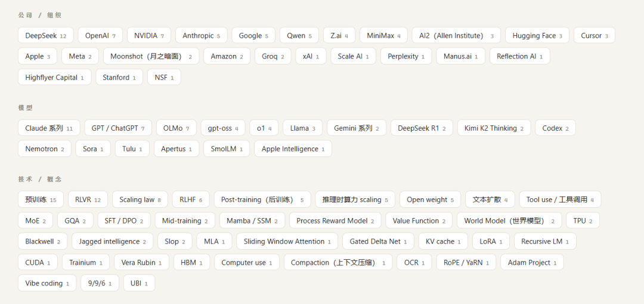This screenshot has height=304, width=644.
Task: Select the Open weight tag
Action: tap(431, 199)
